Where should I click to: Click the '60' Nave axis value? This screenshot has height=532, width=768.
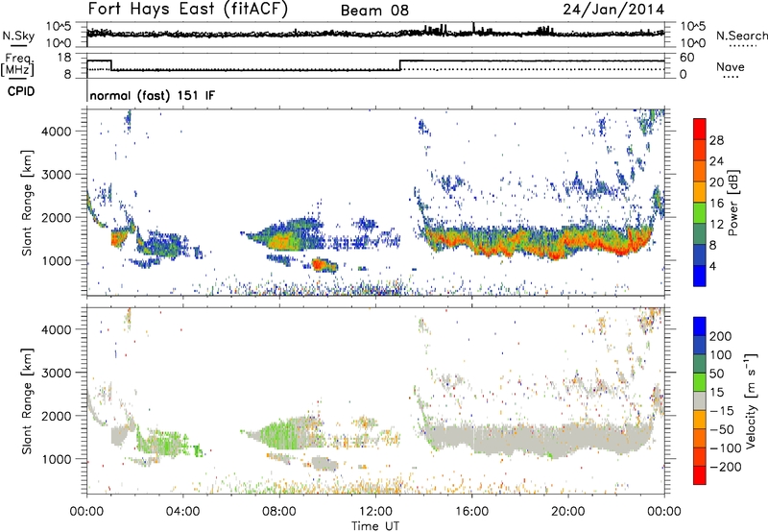(687, 58)
